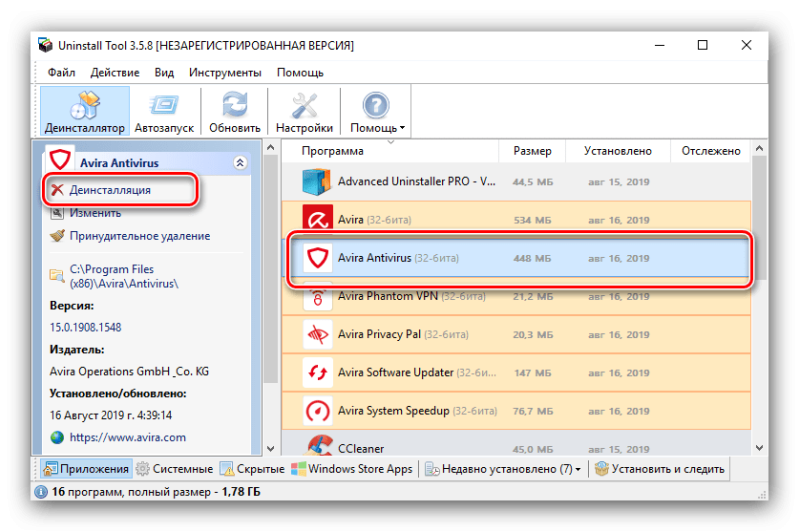Click the 534 МБ size cell

(532, 220)
